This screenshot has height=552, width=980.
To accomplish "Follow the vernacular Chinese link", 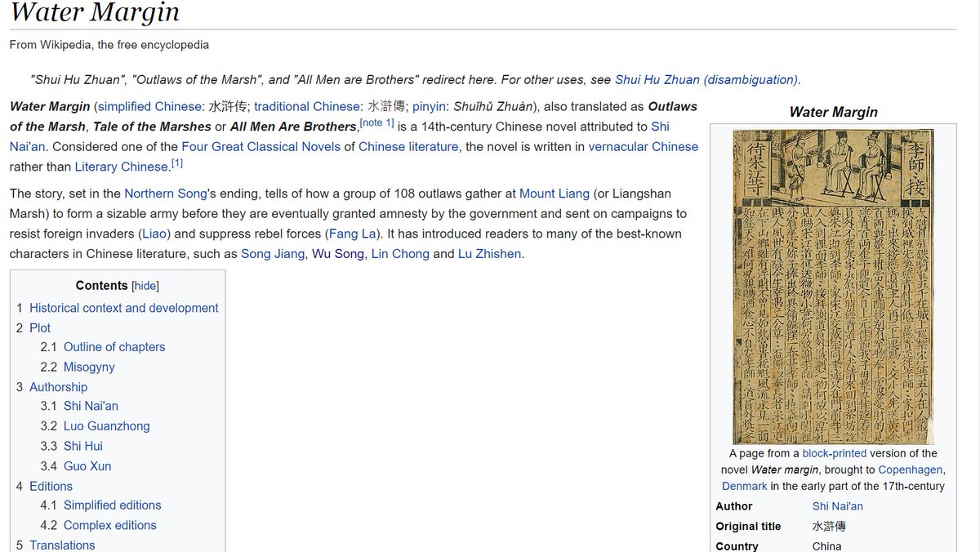I will (644, 147).
